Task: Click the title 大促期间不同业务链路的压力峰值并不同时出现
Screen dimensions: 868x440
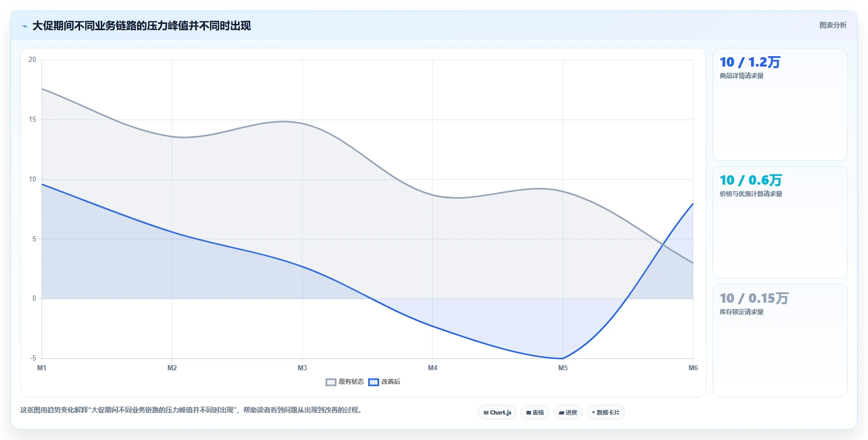Action: point(141,25)
